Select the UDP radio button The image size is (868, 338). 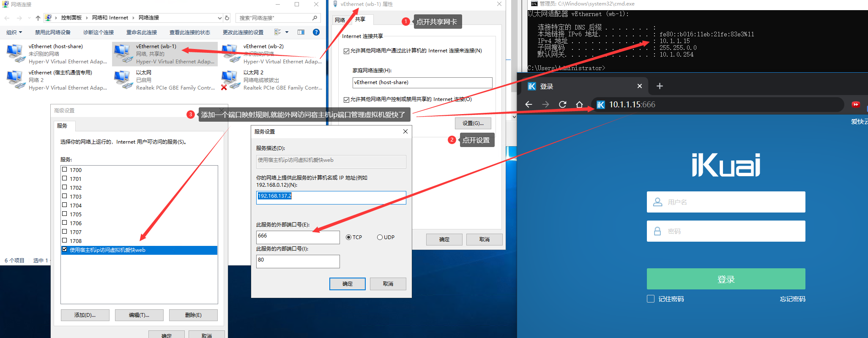tap(380, 237)
